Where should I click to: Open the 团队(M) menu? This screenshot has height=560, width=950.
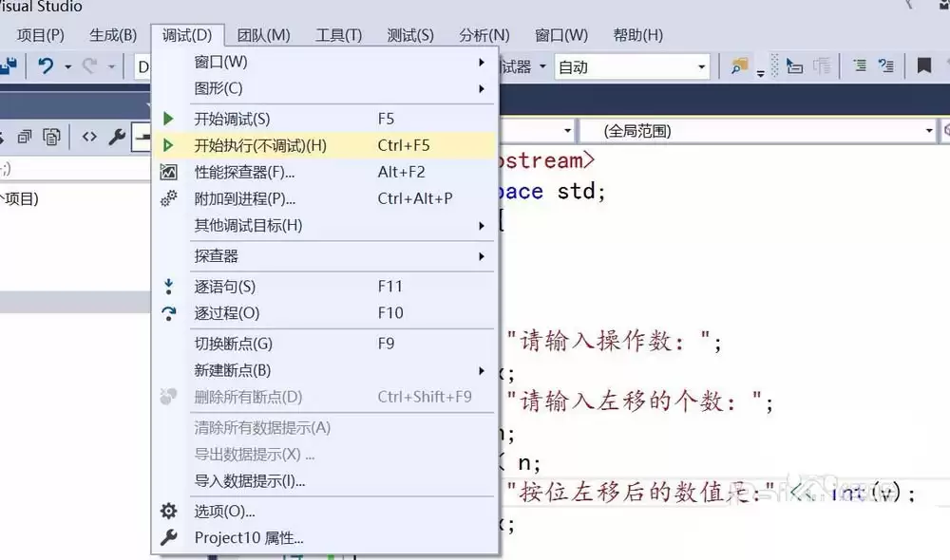[263, 35]
